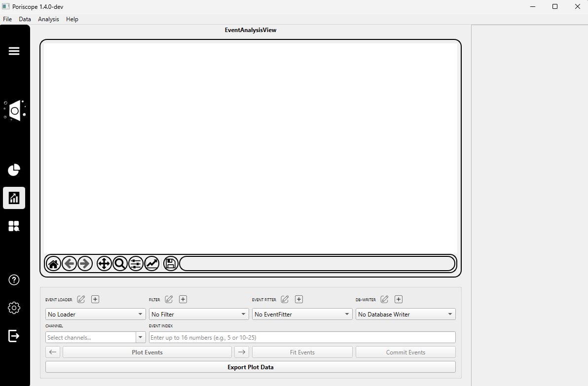Configure subplots with sliders icon
Image resolution: width=588 pixels, height=386 pixels.
coord(136,264)
